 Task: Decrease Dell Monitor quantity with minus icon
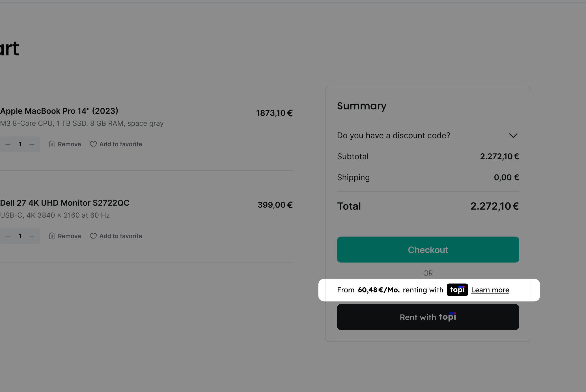pos(8,236)
